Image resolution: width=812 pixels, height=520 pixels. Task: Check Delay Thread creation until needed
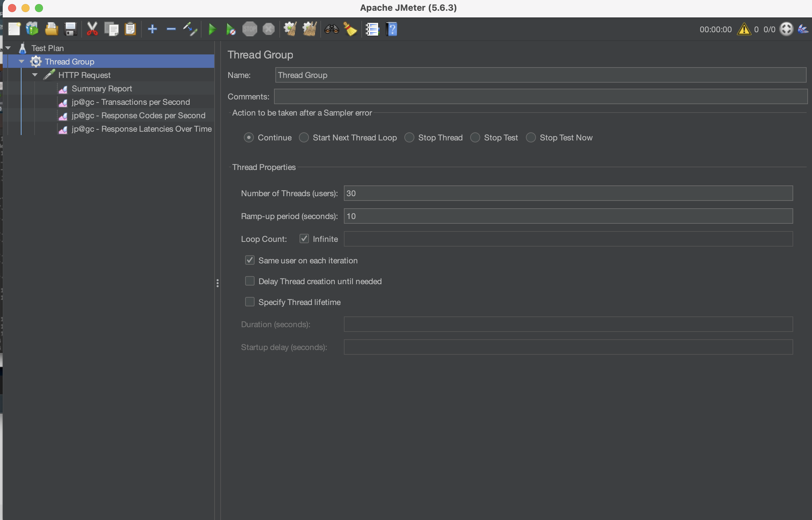coord(250,281)
